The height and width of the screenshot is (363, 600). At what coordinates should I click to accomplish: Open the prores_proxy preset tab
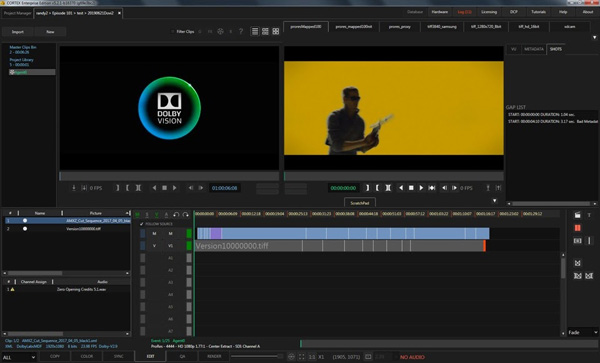[x=399, y=27]
